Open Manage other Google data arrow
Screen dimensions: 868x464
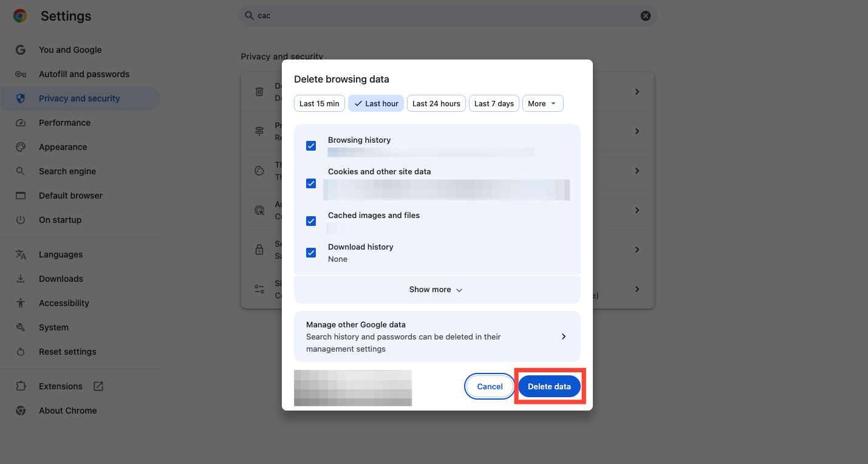pyautogui.click(x=563, y=336)
